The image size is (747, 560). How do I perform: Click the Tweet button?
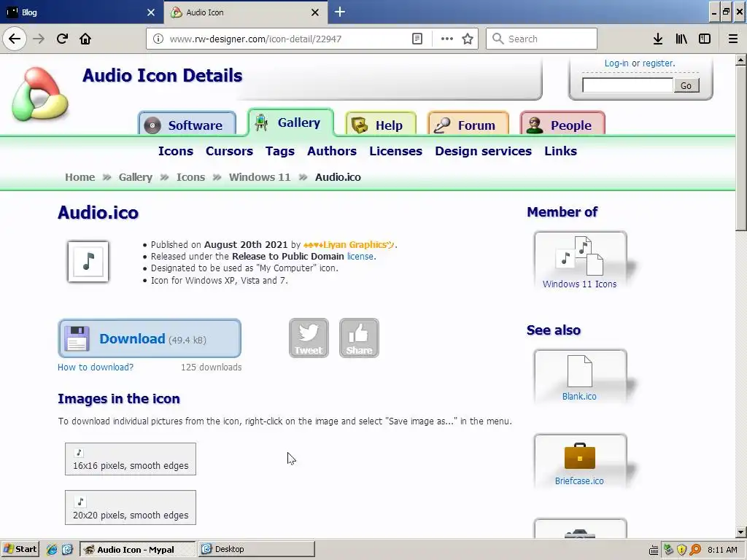pos(309,338)
